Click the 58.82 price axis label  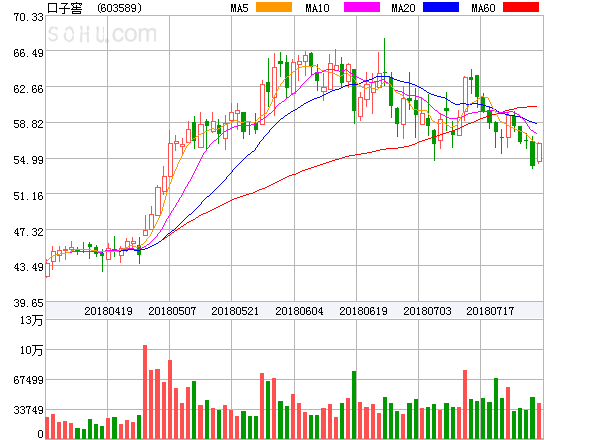click(28, 124)
